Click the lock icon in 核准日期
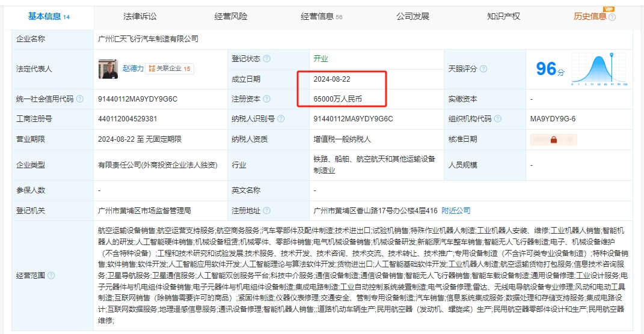Viewport: 644px width, 334px height. [553, 139]
